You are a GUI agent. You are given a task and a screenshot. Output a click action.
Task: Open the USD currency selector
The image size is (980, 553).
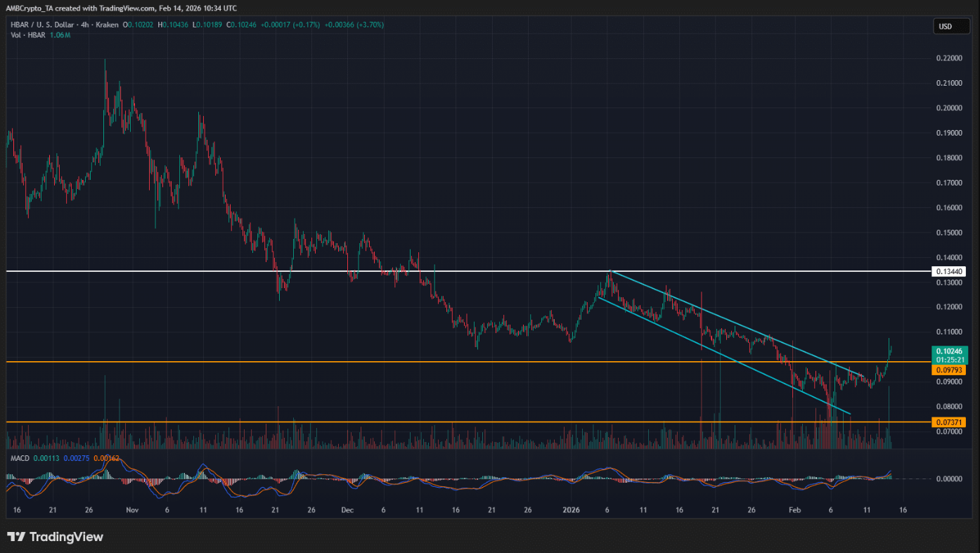[x=946, y=27]
